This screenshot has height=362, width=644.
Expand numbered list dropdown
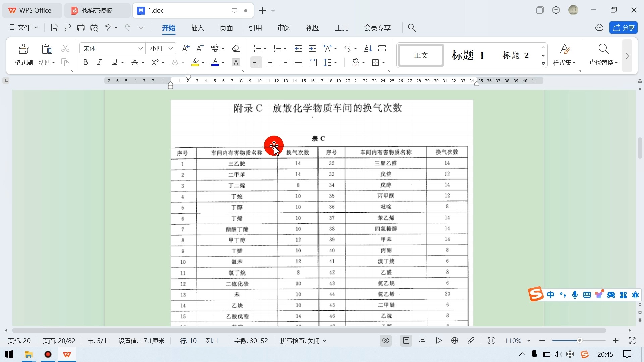tap(285, 49)
